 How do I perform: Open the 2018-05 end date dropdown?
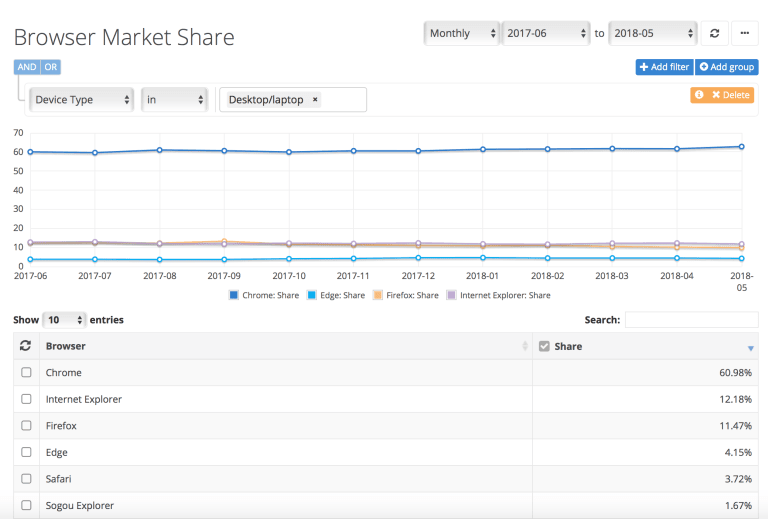pos(653,33)
